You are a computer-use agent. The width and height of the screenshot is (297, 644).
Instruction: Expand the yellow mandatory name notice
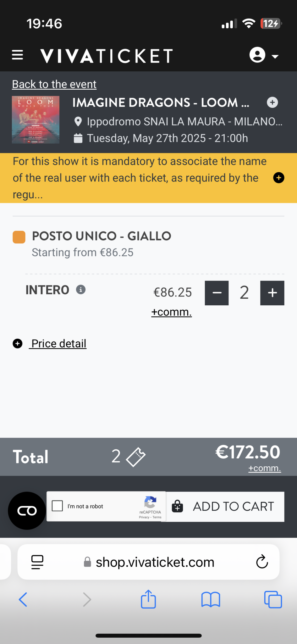click(x=278, y=178)
